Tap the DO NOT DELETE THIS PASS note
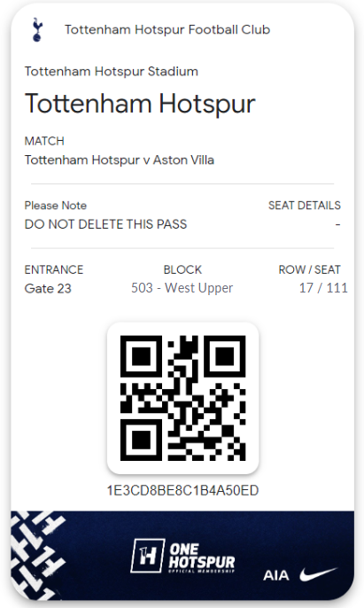364x608 pixels. (x=105, y=224)
